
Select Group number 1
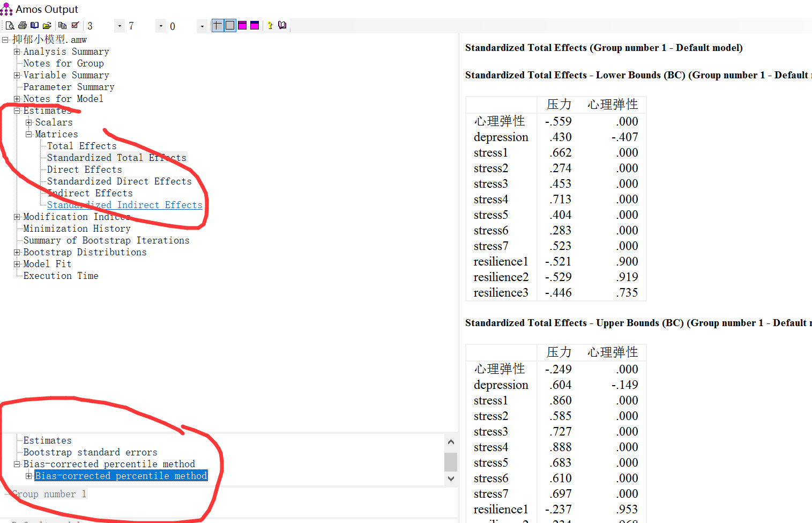click(x=49, y=494)
